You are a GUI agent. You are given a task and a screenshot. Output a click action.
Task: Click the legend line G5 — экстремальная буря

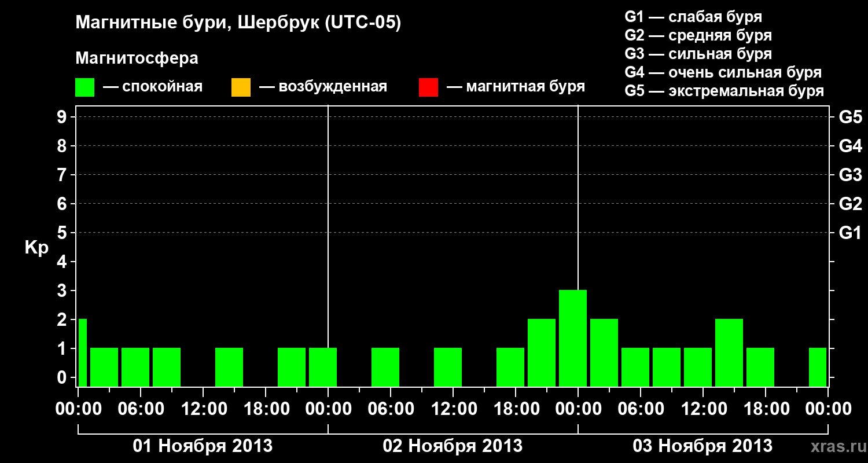pos(724,91)
